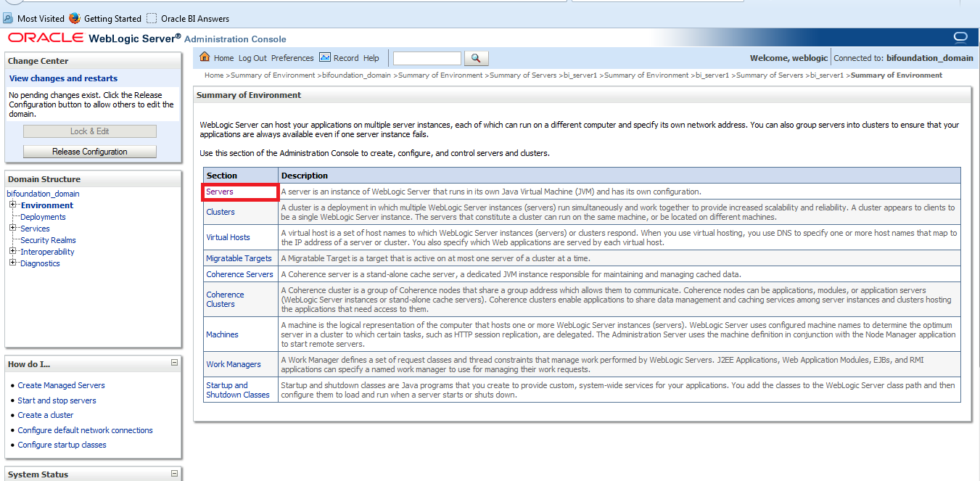The width and height of the screenshot is (980, 481).
Task: Open Preferences from the toolbar
Action: [292, 58]
